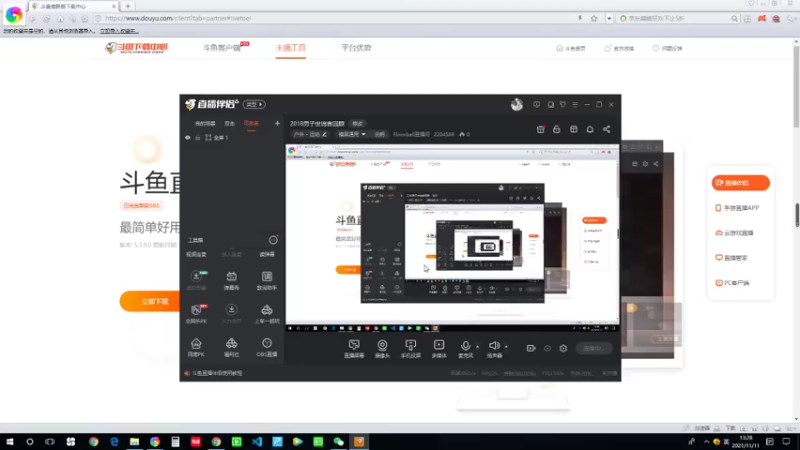Click the gift box icon with the red dot
The image size is (800, 450).
click(540, 130)
